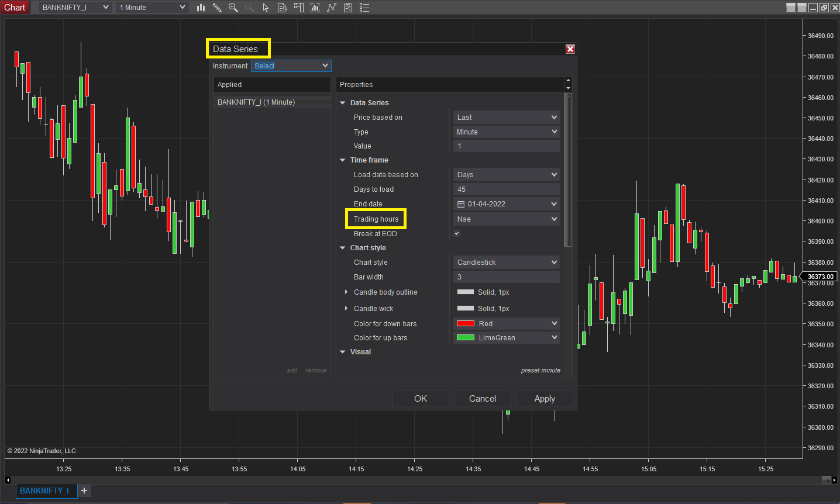Select the cursor pointer tool icon

point(266,8)
